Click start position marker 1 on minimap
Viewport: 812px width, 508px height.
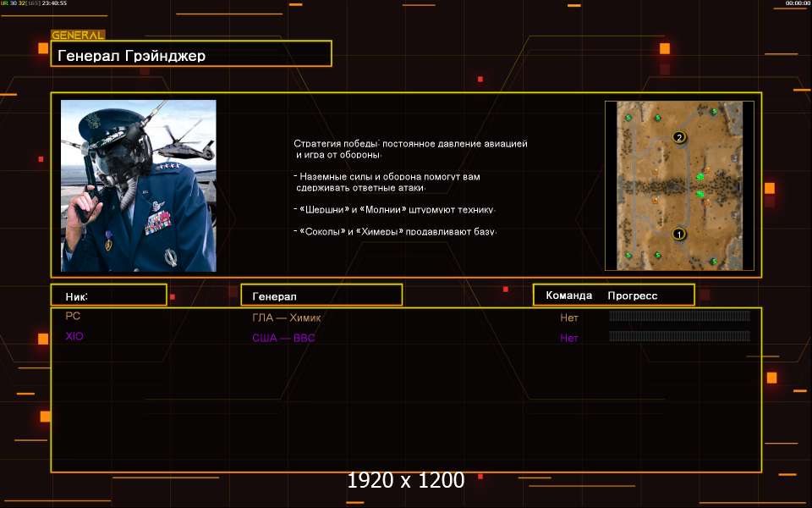[x=678, y=234]
